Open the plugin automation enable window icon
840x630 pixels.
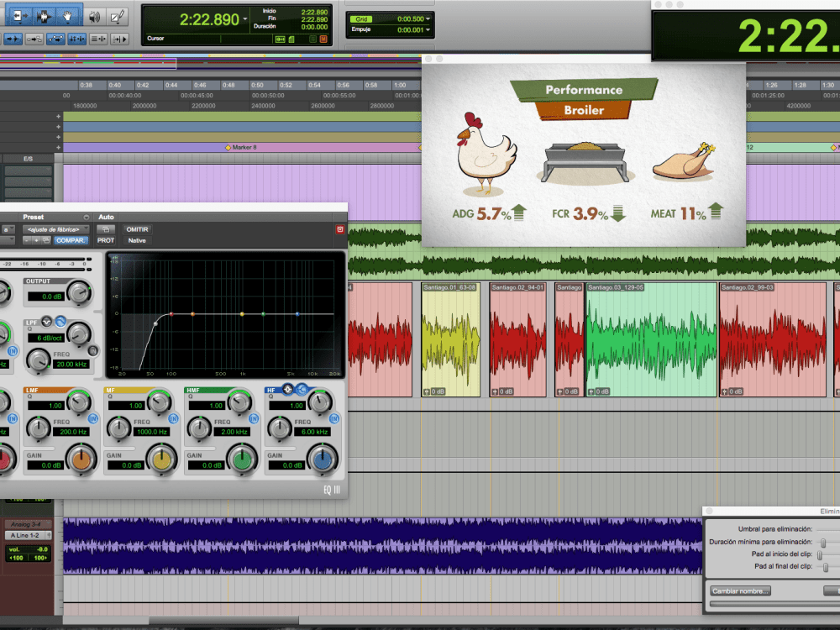coord(106,229)
